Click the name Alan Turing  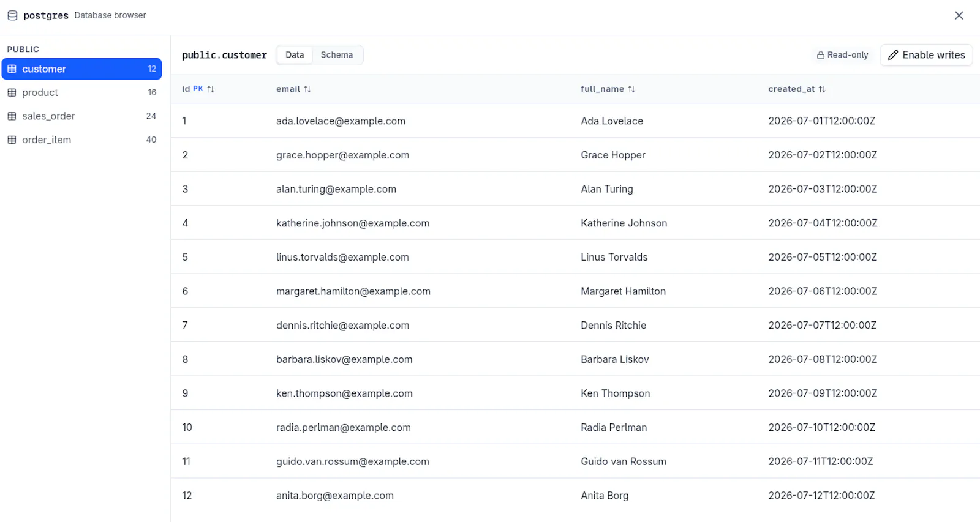pyautogui.click(x=607, y=190)
